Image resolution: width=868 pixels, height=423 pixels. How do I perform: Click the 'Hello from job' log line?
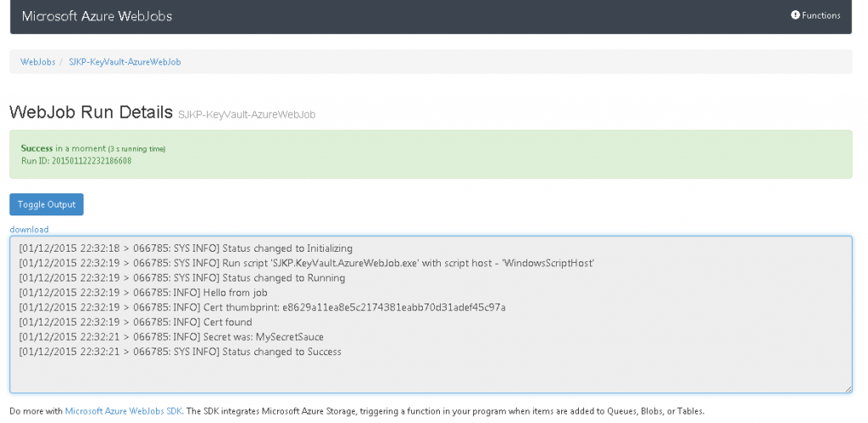(142, 292)
